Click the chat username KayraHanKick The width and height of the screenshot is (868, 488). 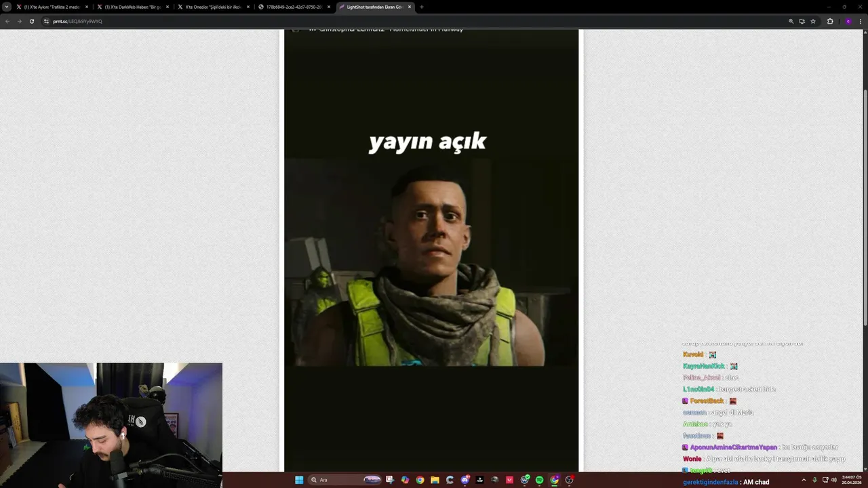click(x=704, y=366)
